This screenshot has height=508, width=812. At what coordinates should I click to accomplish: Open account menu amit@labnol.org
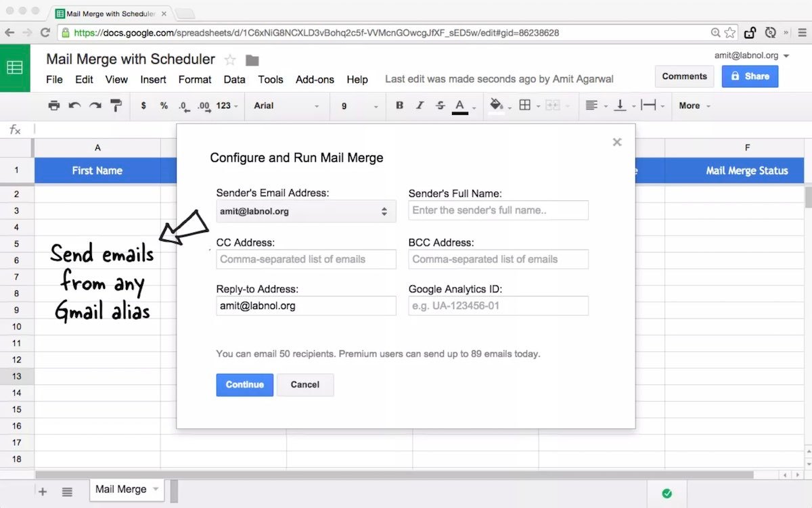pyautogui.click(x=752, y=55)
